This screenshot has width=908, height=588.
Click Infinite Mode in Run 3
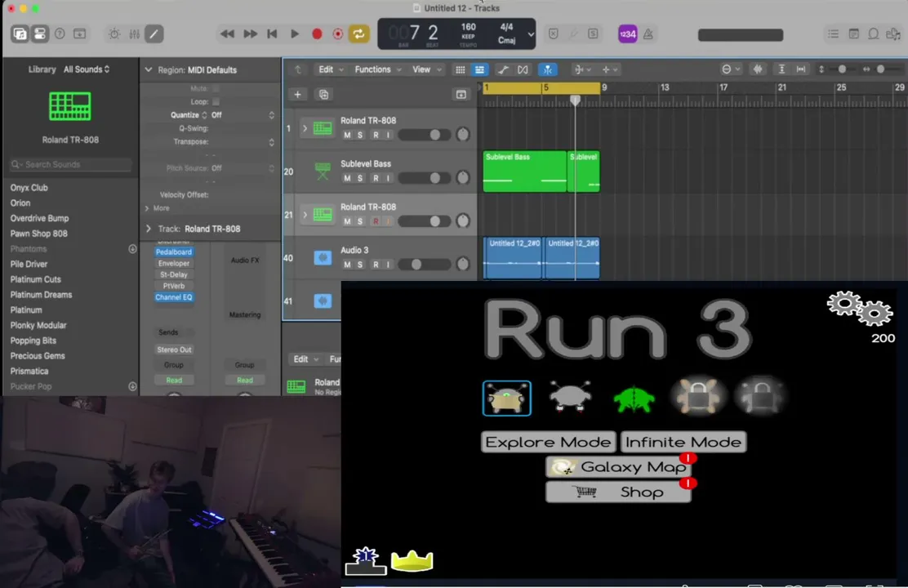click(x=683, y=442)
